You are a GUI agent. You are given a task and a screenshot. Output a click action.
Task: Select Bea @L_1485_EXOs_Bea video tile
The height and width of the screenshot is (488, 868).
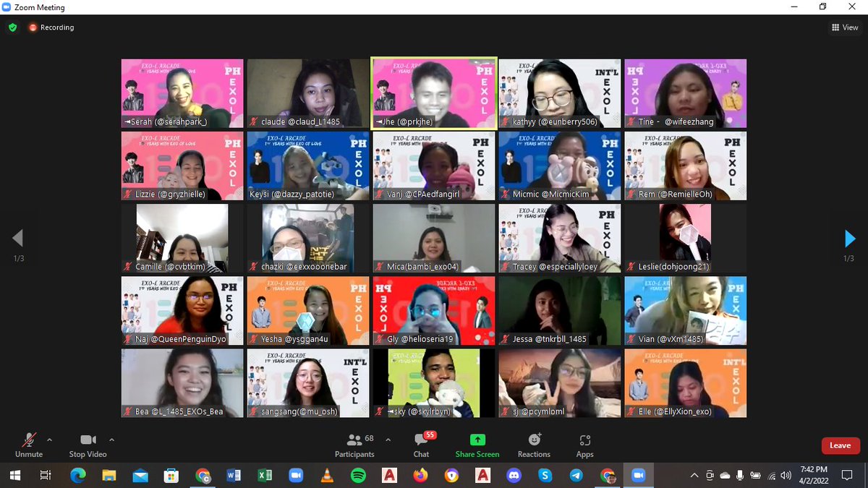(x=182, y=382)
